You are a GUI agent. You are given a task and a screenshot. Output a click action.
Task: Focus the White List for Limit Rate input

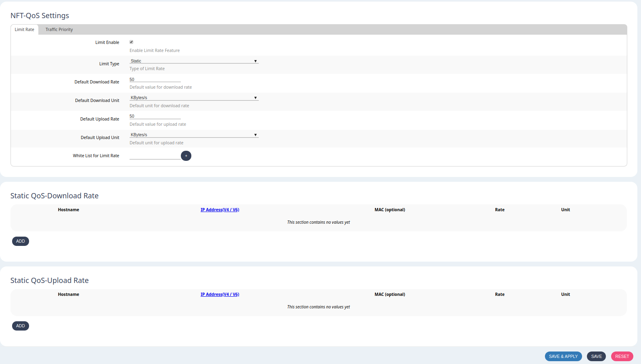click(x=155, y=156)
